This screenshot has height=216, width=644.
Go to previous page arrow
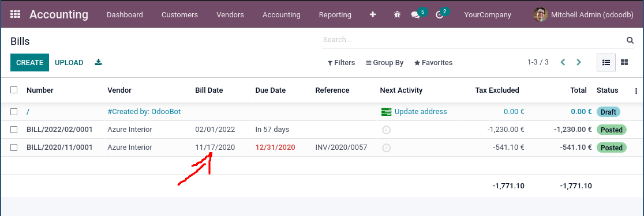click(x=563, y=62)
